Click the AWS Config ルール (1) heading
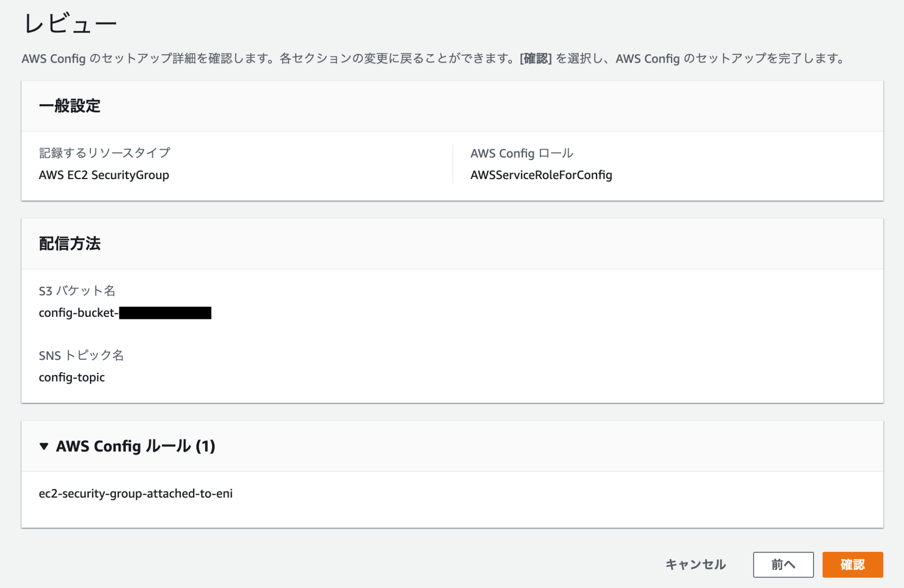This screenshot has width=904, height=588. tap(135, 446)
